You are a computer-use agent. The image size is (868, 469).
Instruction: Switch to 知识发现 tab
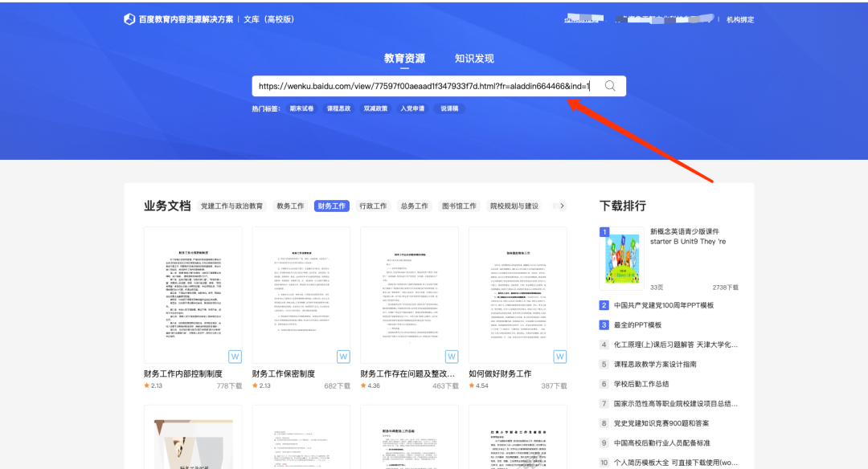474,59
